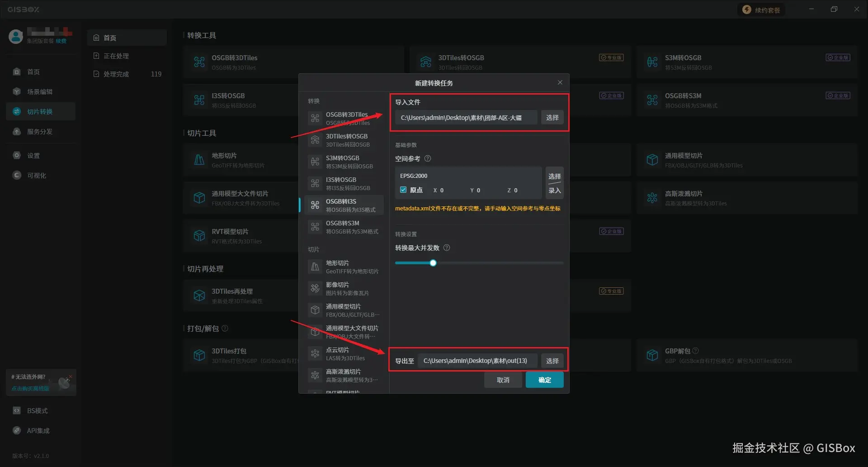Click the user avatar icon
This screenshot has width=868, height=467.
16,36
